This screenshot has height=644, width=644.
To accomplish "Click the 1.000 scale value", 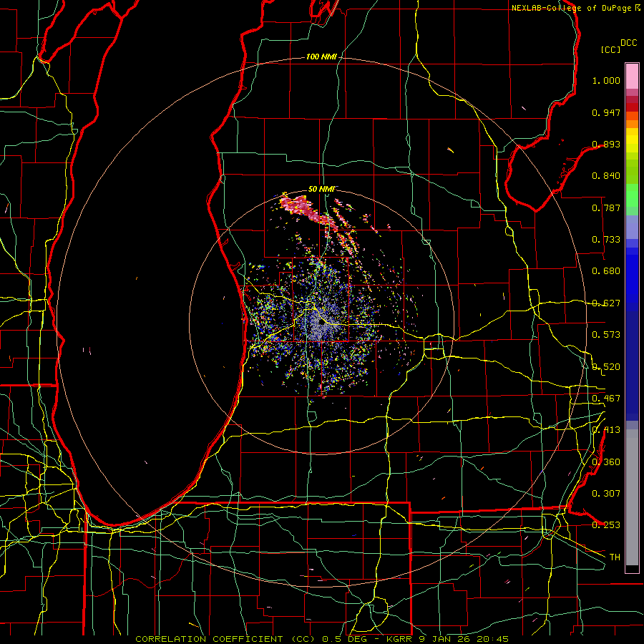I will tap(606, 80).
